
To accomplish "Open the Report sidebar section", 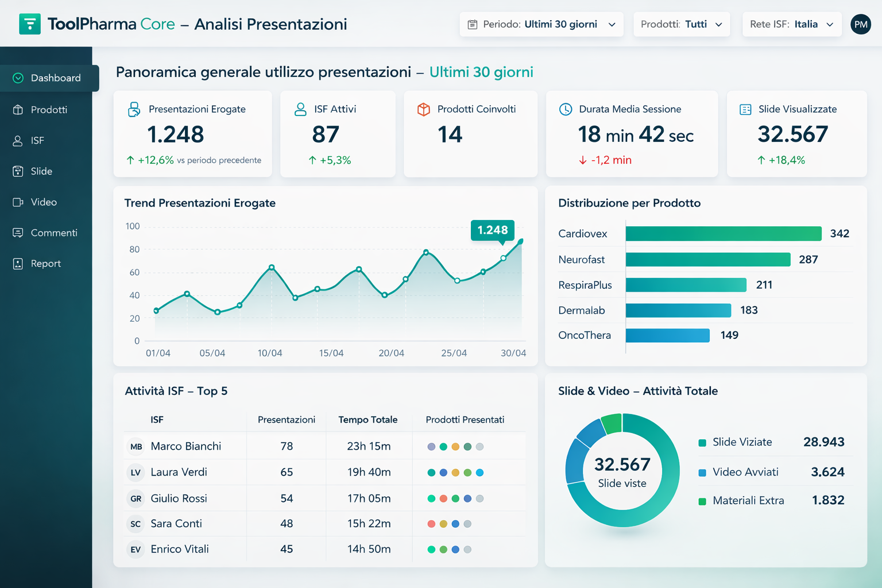I will point(45,264).
